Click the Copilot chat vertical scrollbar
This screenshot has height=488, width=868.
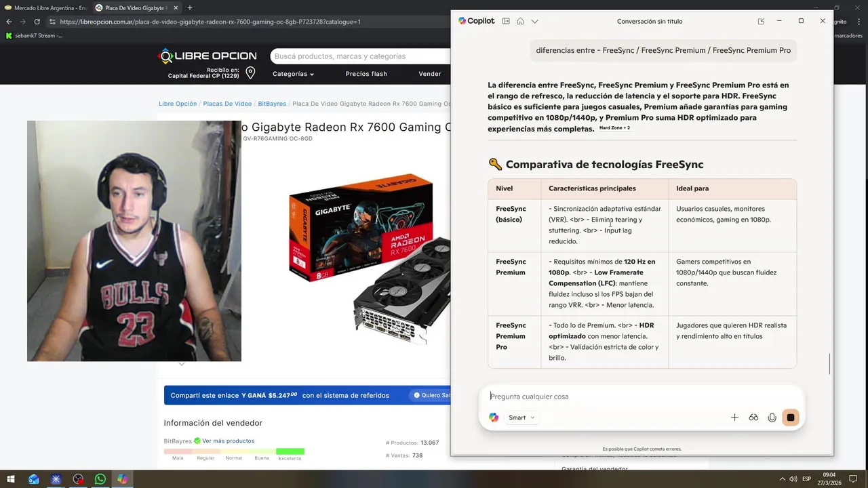(x=829, y=363)
